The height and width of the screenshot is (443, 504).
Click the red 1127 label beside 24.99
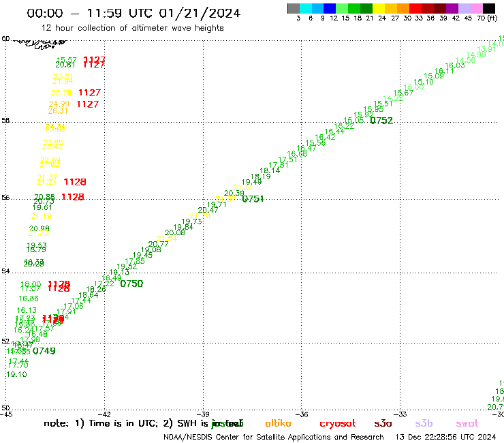[88, 104]
